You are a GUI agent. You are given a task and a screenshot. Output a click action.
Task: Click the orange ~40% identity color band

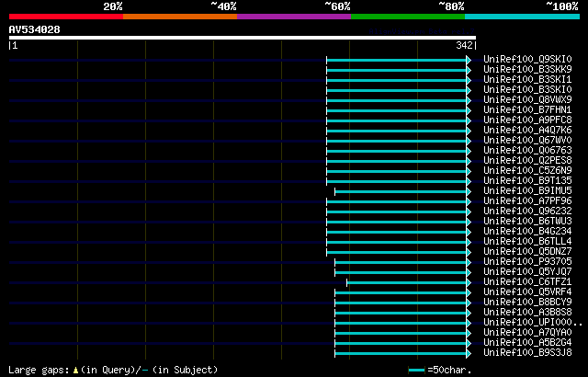180,17
